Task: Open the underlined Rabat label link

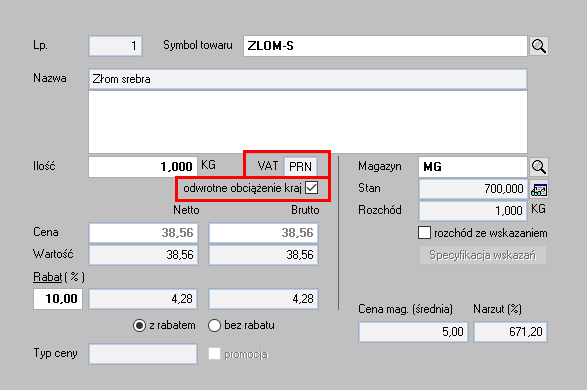Action: click(x=47, y=277)
